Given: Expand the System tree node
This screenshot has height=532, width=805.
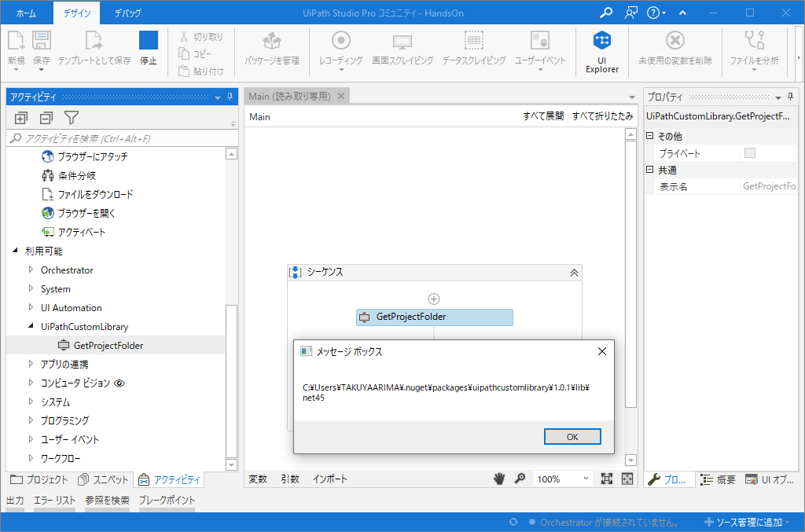Looking at the screenshot, I should (31, 289).
